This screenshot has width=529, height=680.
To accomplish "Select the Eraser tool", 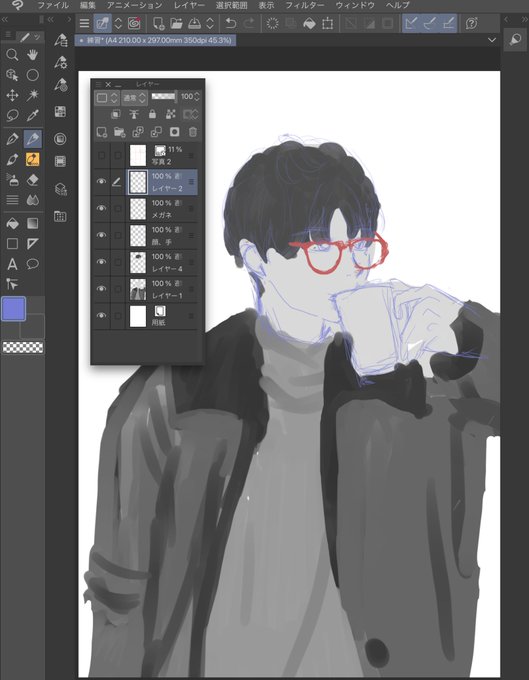I will [33, 180].
